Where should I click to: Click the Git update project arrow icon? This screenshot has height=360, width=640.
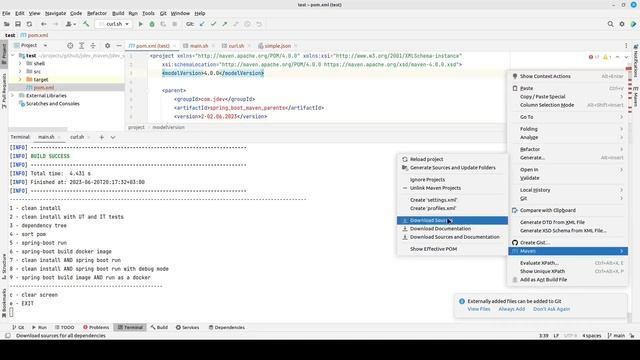pos(202,24)
